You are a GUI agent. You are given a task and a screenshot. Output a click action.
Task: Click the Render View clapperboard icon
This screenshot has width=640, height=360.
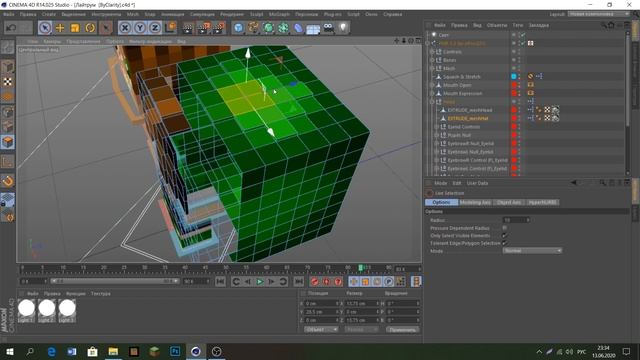[x=188, y=28]
